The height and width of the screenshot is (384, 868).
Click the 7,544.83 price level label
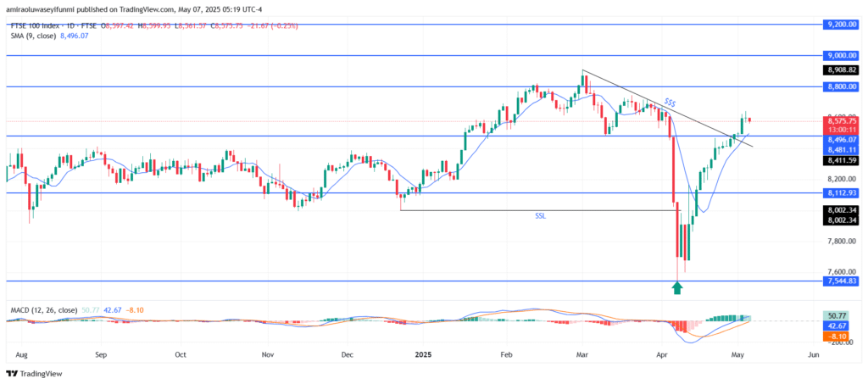coord(842,281)
